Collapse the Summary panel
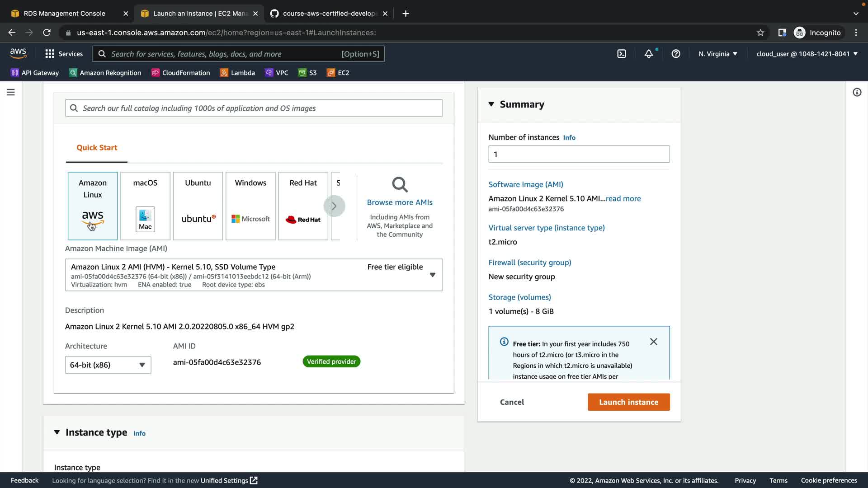868x488 pixels. pos(491,104)
